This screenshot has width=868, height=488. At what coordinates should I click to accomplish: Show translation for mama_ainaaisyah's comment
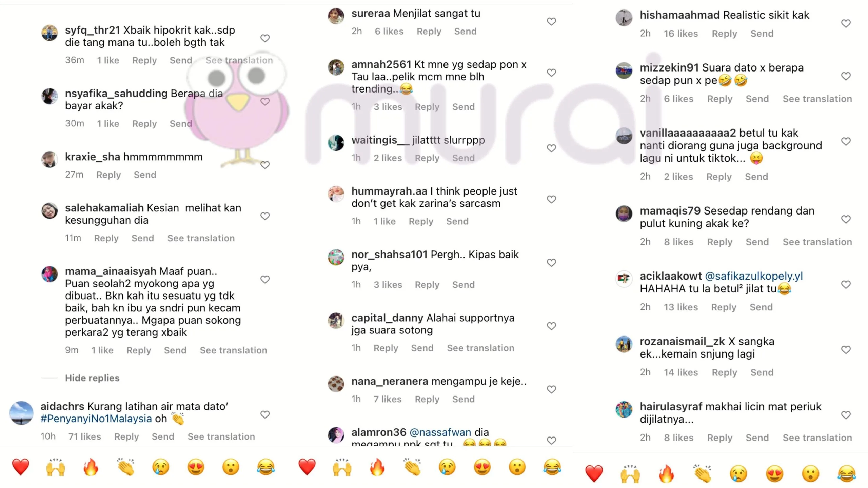click(233, 350)
